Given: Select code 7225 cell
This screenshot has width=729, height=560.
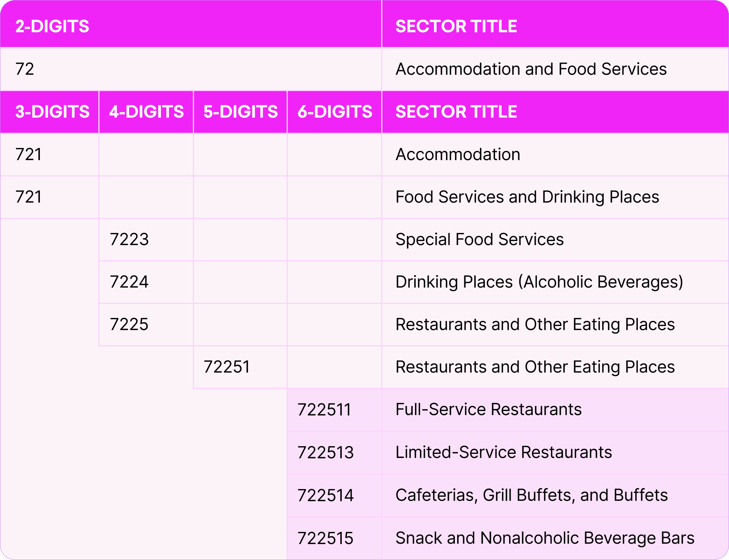Looking at the screenshot, I should 129,324.
